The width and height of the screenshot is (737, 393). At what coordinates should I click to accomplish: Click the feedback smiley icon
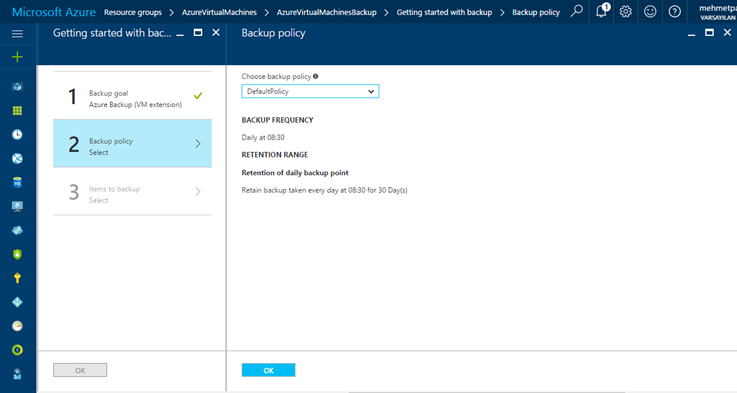650,11
